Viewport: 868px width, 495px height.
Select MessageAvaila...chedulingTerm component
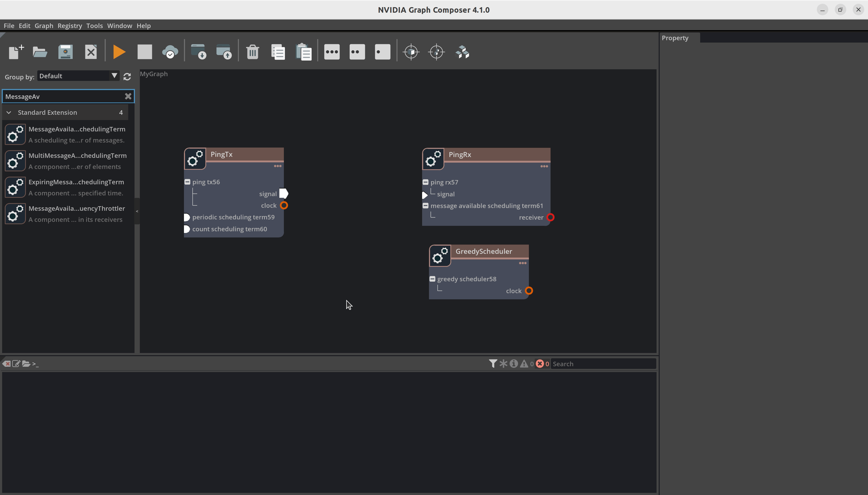click(66, 134)
